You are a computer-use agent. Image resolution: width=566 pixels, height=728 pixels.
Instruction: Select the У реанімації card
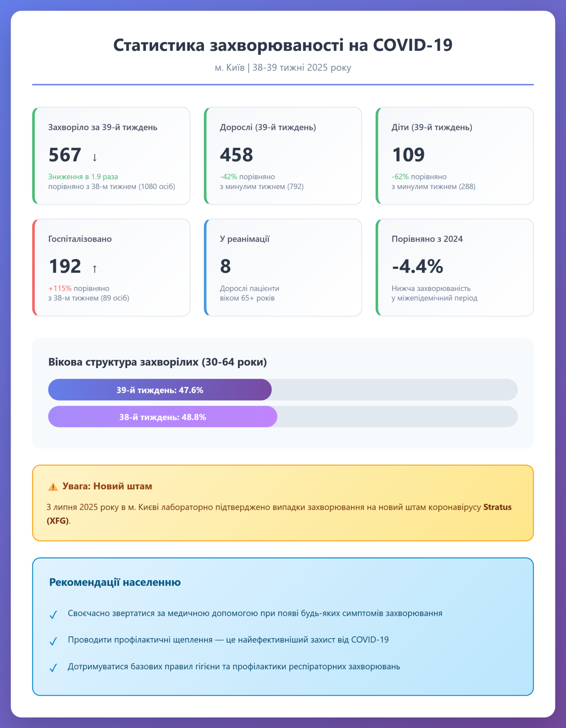283,267
